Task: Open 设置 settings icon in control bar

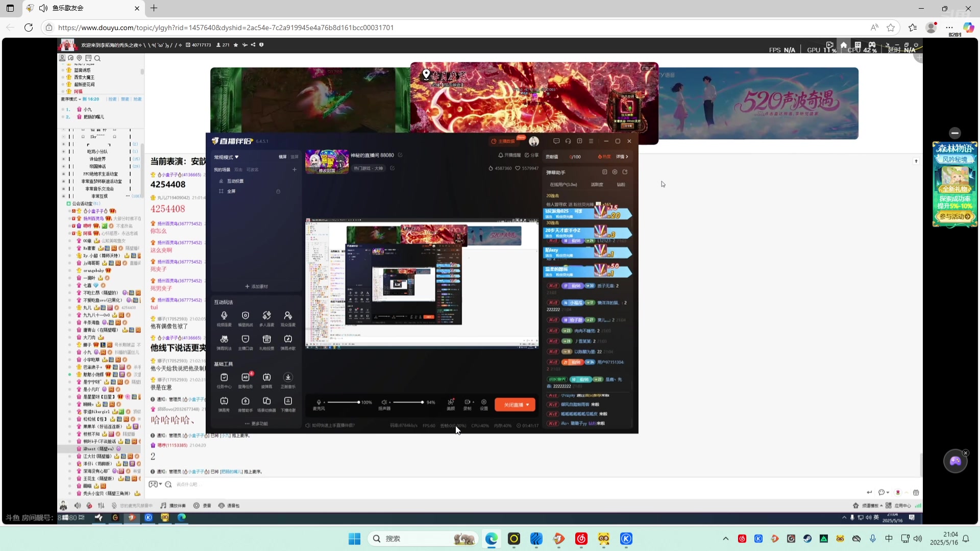Action: [484, 402]
